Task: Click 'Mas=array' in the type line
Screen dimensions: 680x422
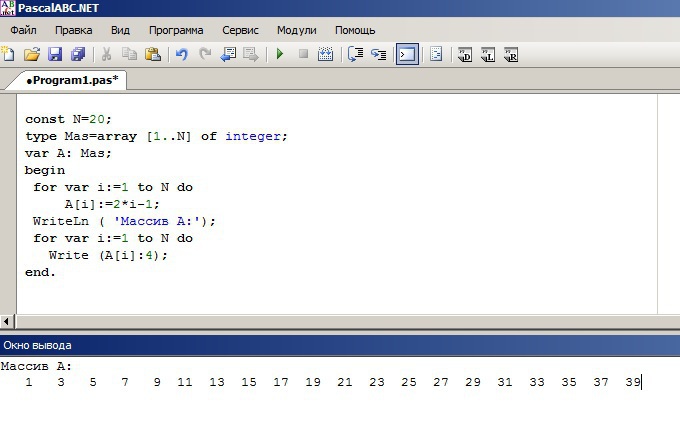Action: coord(101,136)
